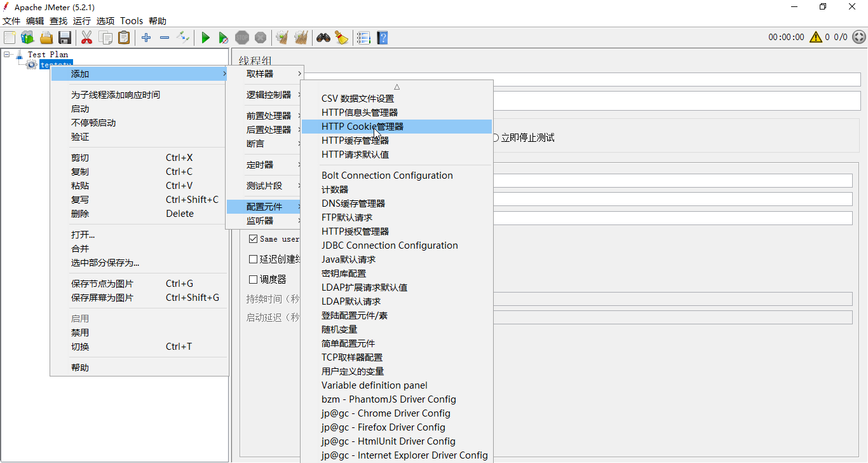Expand the 前置处理器 submenu
This screenshot has width=868, height=463.
click(x=265, y=116)
